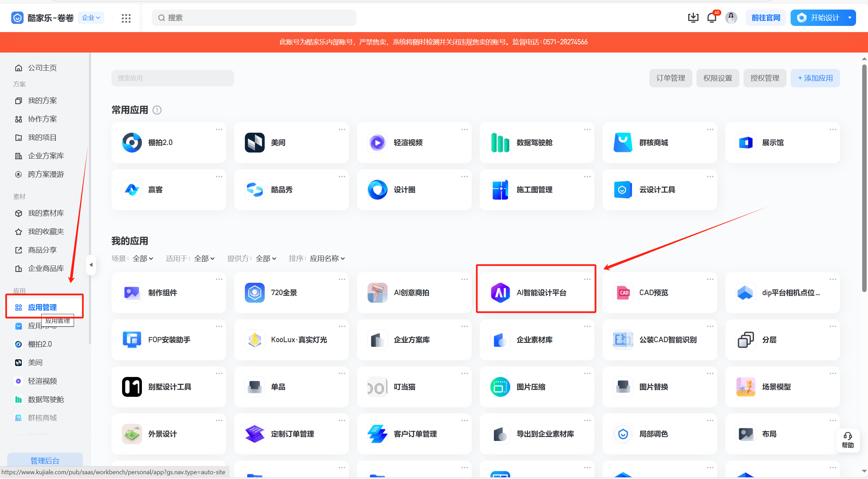
Task: Expand the 企业 account switcher dropdown
Action: click(x=91, y=17)
